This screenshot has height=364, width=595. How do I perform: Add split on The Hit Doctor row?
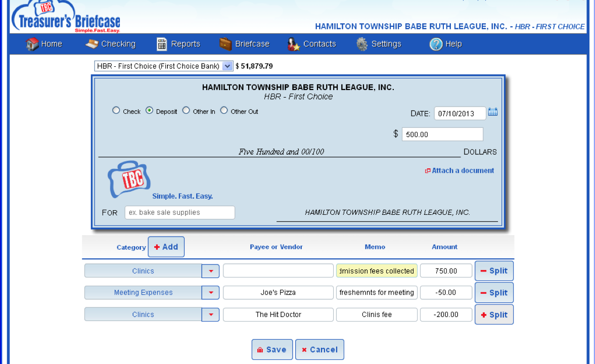(494, 314)
